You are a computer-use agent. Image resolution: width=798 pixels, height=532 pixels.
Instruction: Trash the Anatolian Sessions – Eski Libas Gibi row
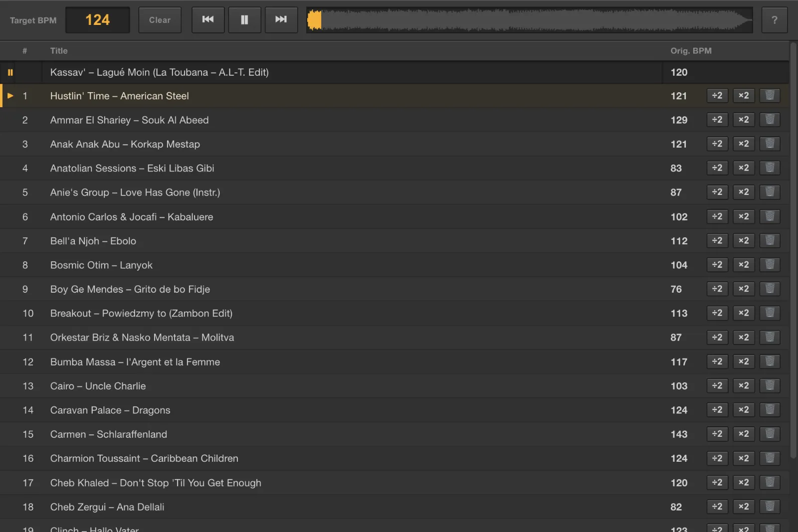point(770,168)
